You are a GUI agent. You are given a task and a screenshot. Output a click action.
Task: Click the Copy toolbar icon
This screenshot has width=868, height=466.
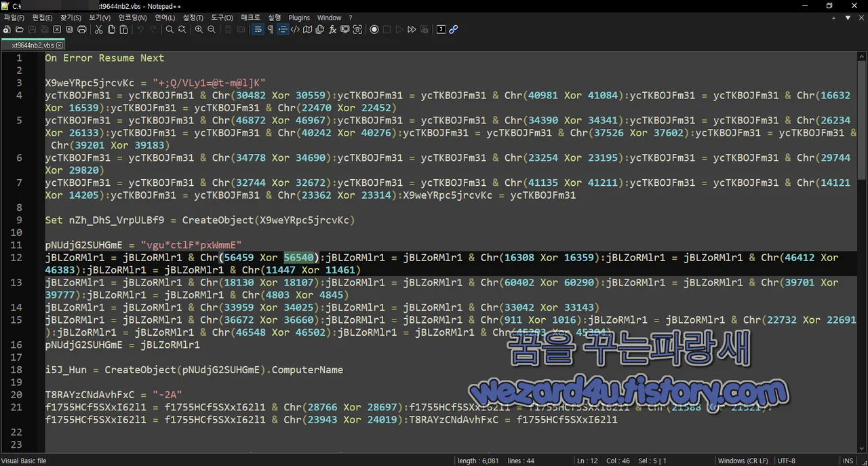pos(111,30)
